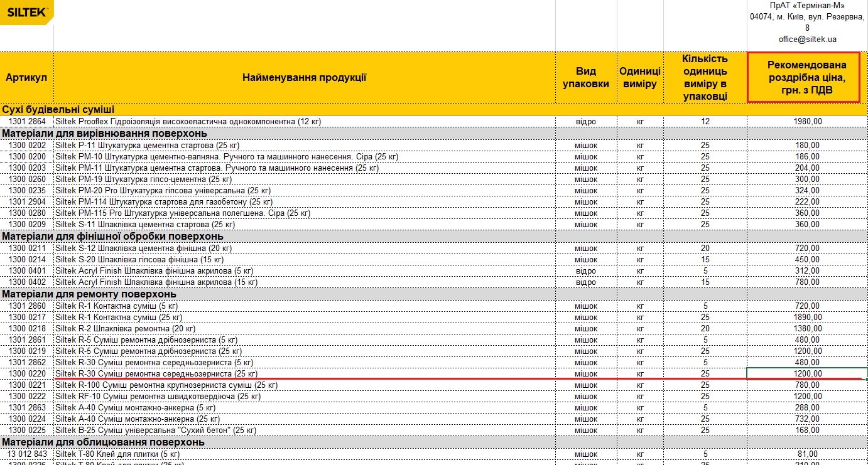Image resolution: width=868 pixels, height=465 pixels.
Task: Click the price 168,00
Action: pos(807,430)
